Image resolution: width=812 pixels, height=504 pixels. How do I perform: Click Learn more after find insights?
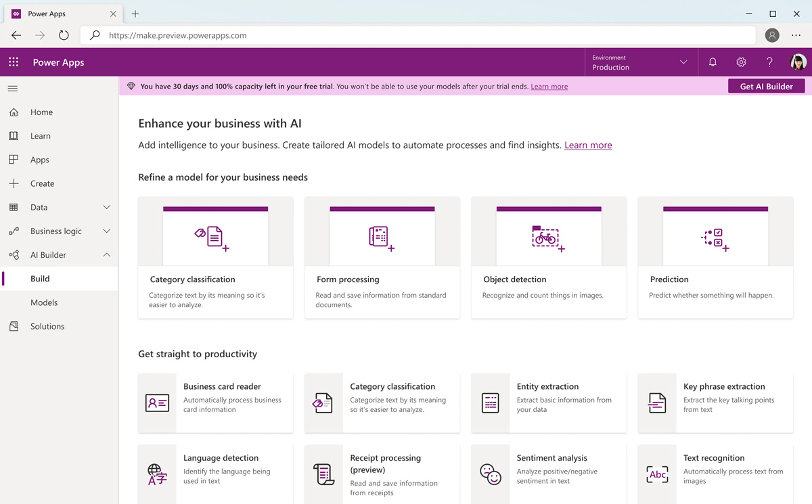click(588, 145)
